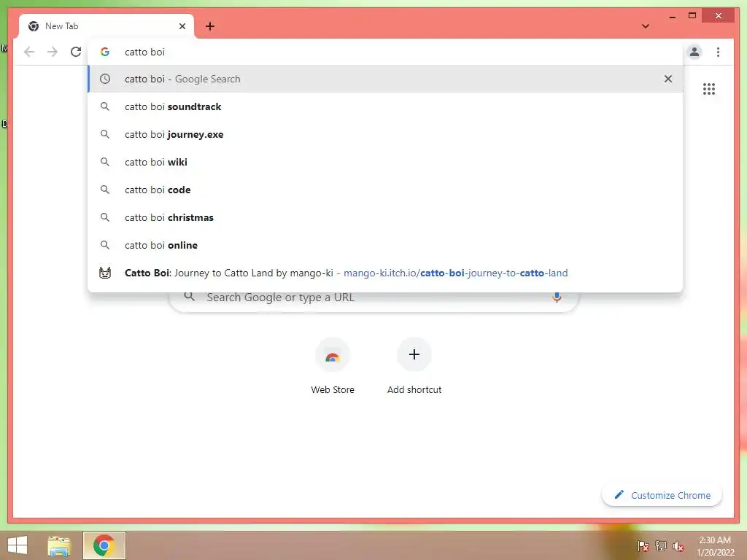Click the Chrome taskbar icon

104,545
